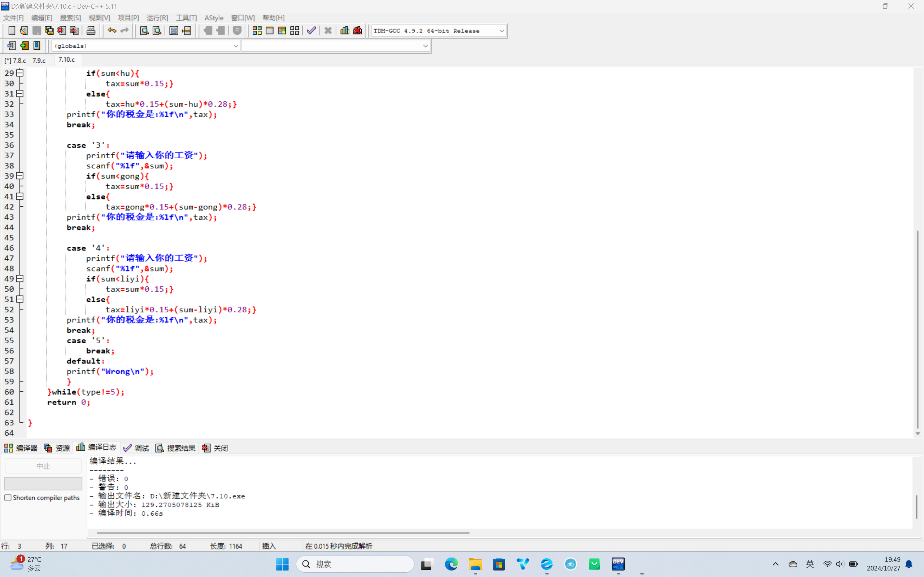The height and width of the screenshot is (577, 924).
Task: Click the Find magnifier toolbar icon
Action: click(x=144, y=31)
